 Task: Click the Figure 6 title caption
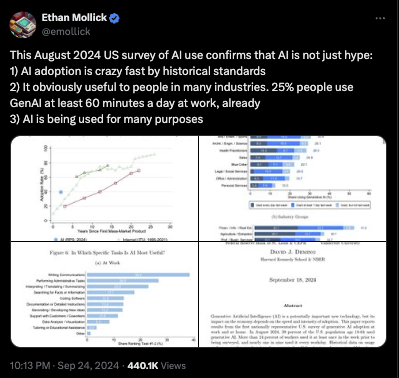point(107,253)
